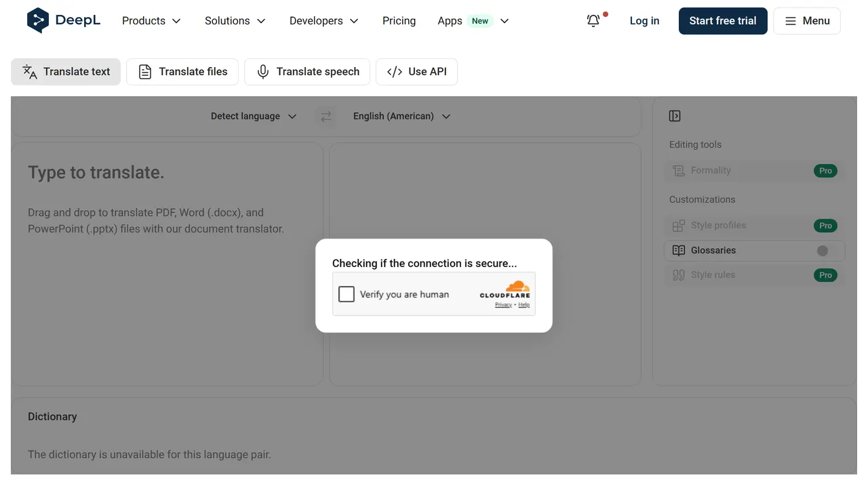Toggle the Glossaries switch
Viewport: 868px width, 488px height.
[x=827, y=251]
